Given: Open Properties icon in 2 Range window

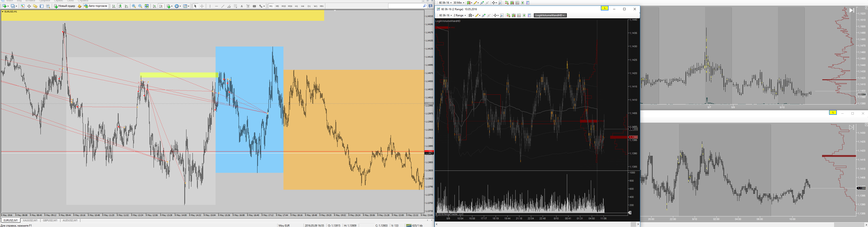Looking at the screenshot, I should 529,15.
